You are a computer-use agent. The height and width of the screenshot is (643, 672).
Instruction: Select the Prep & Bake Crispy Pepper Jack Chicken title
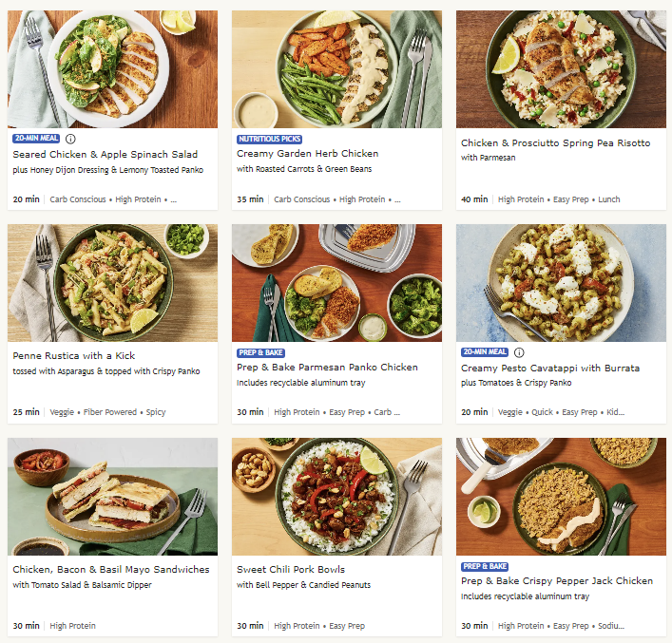click(x=557, y=581)
